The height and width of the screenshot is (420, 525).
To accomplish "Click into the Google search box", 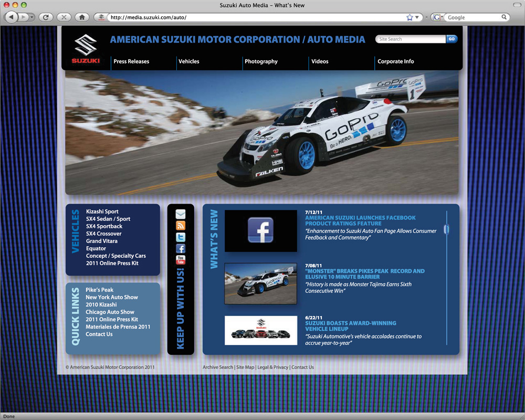I will click(473, 17).
